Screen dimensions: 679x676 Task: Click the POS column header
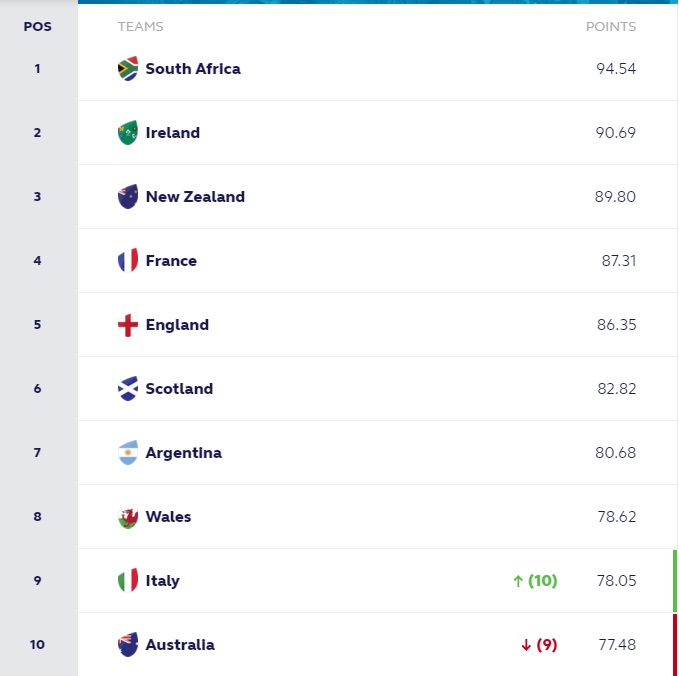(37, 27)
